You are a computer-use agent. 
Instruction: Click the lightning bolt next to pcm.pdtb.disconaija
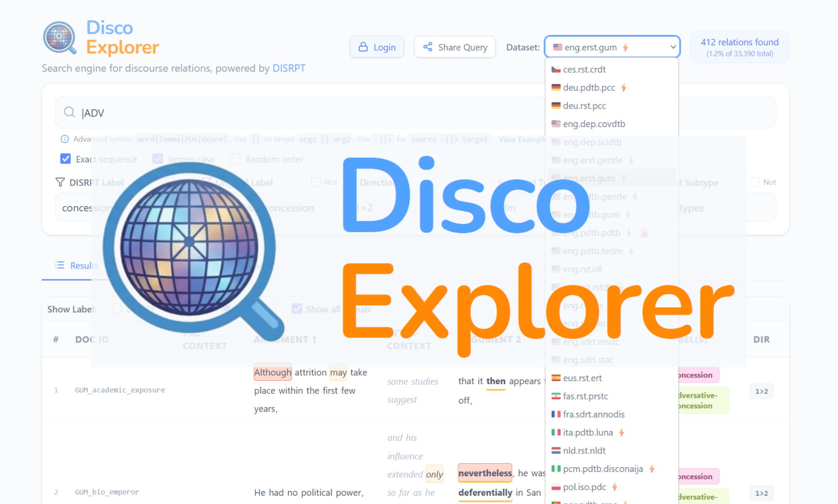pyautogui.click(x=652, y=469)
